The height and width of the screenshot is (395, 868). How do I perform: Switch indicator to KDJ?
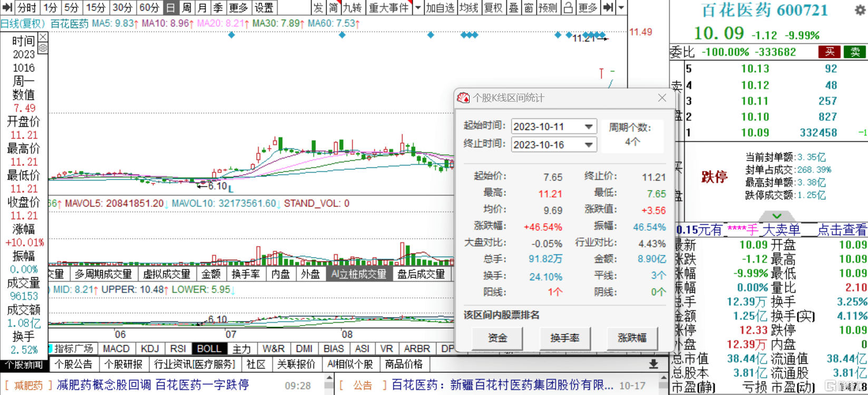(150, 349)
